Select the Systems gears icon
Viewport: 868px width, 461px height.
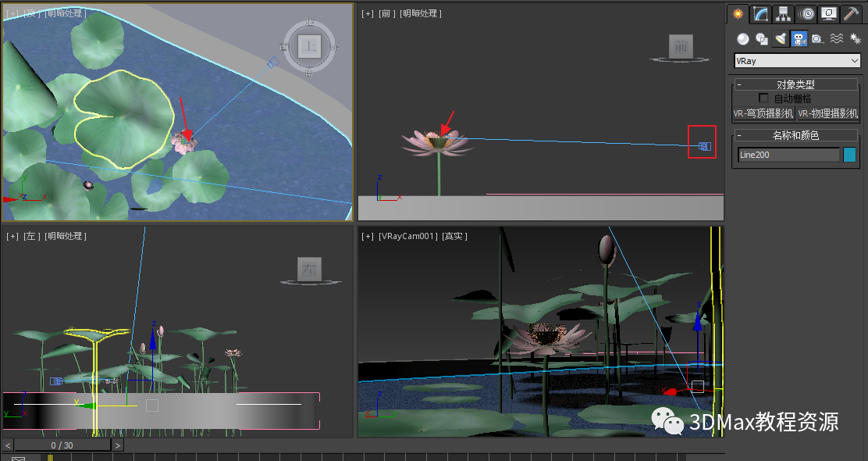coord(856,39)
